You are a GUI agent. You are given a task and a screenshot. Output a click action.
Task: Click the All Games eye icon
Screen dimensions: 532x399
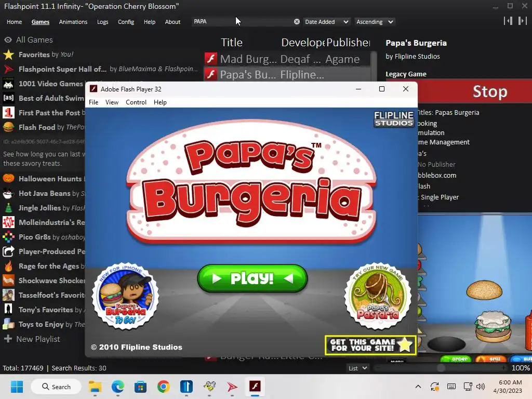(8, 39)
